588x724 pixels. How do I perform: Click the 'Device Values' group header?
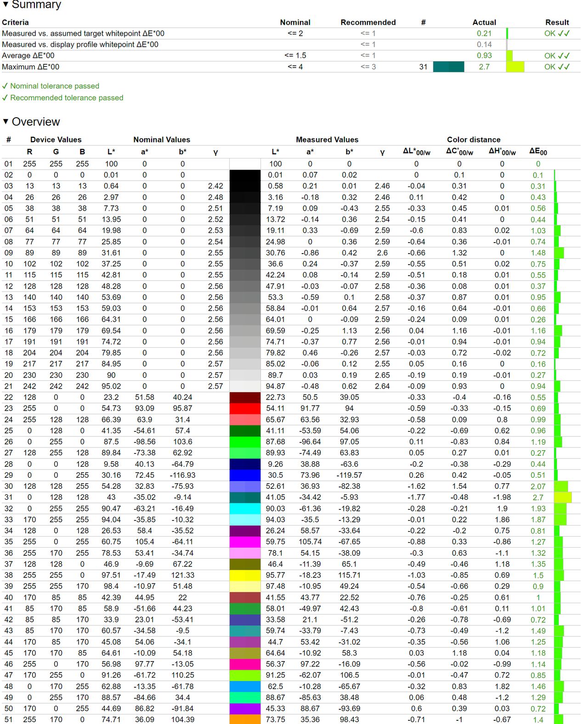(x=56, y=140)
